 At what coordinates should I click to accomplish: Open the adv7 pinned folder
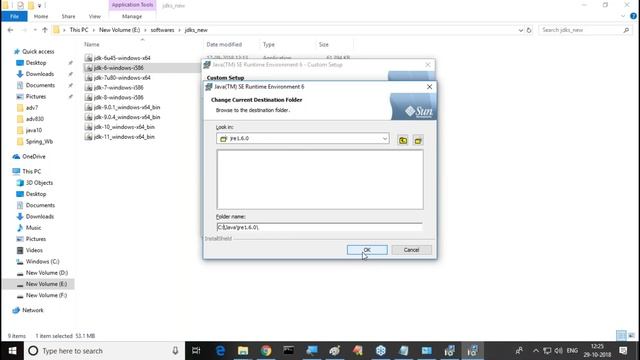32,108
